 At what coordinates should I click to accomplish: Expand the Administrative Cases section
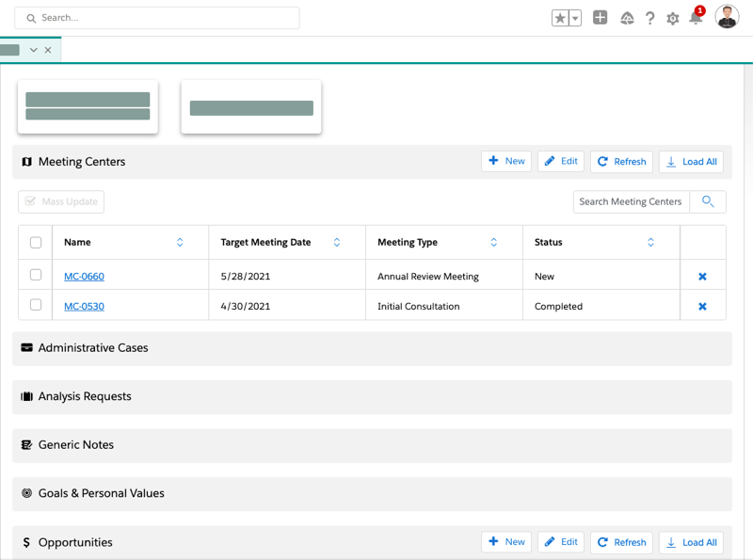[93, 348]
